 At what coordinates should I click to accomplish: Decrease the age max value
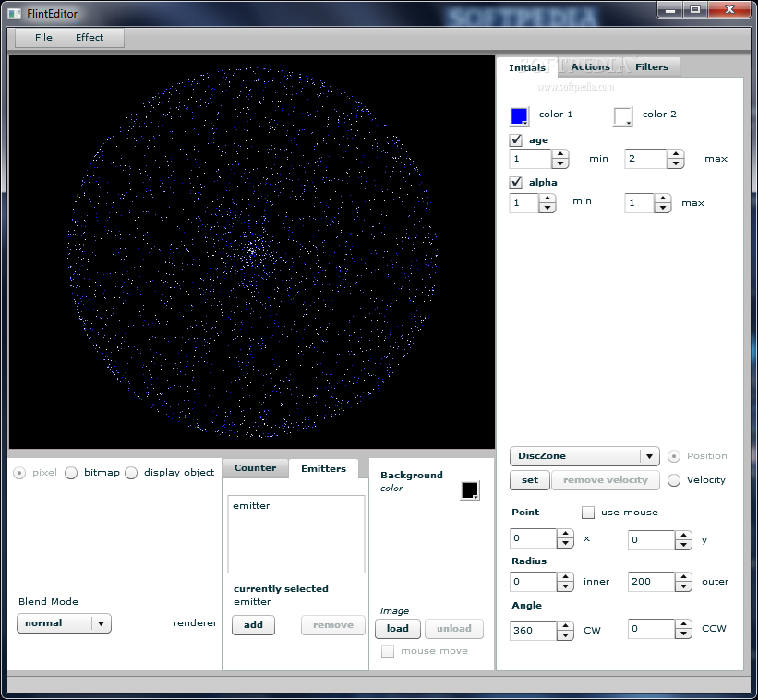click(676, 163)
